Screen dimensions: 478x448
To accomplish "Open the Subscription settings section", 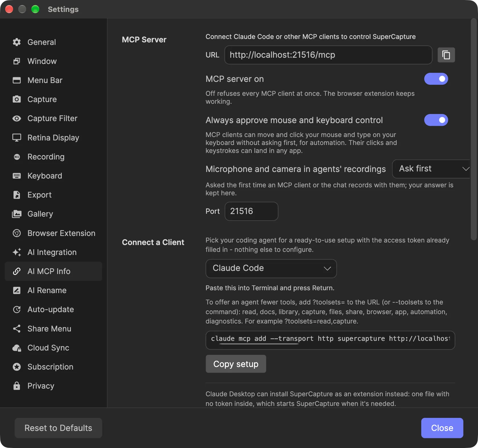I will coord(53,367).
